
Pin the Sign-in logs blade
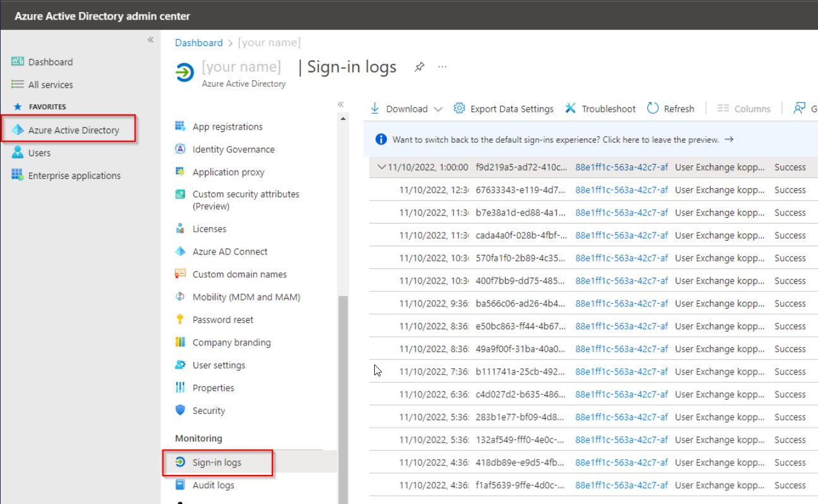click(419, 67)
